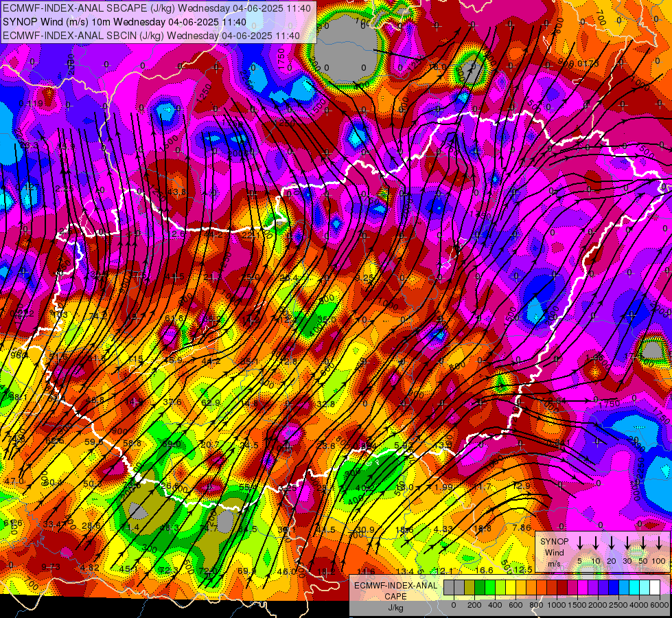Pick the dark green CAPE legend swatch
Screen dimensions: 672x618
(x=480, y=588)
